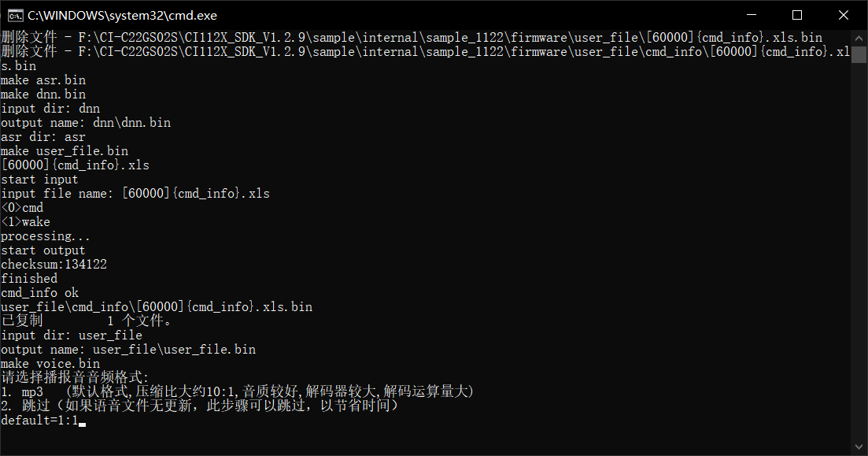Click the '<0>cmd' line
Screen dimensions: 868x456
(22, 208)
